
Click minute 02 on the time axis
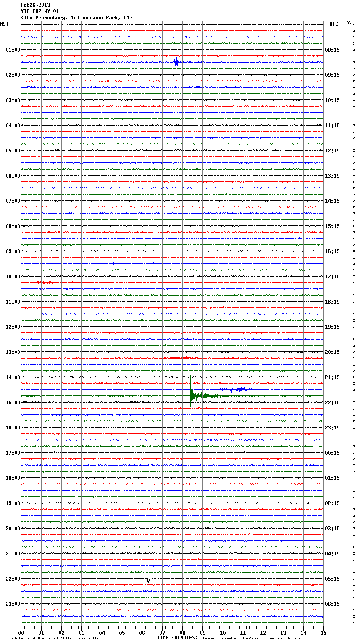coord(61,633)
